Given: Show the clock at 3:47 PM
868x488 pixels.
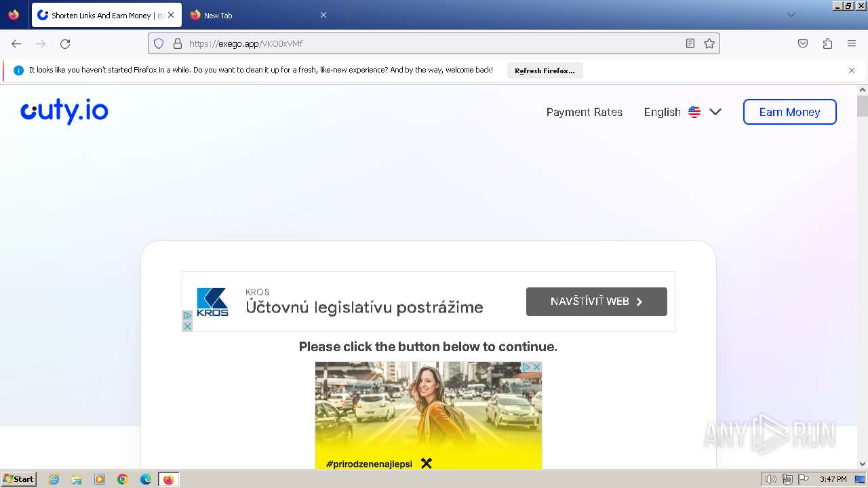Looking at the screenshot, I should (833, 479).
